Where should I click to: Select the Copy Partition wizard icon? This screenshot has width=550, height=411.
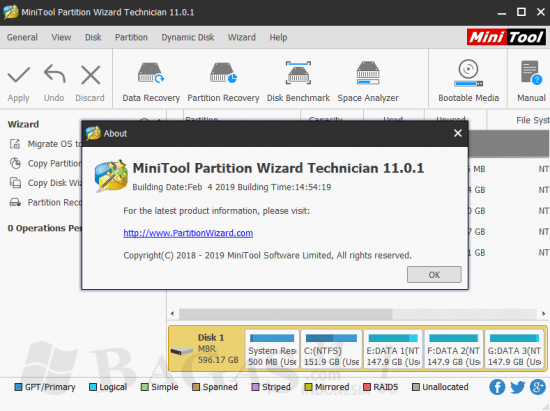[x=15, y=163]
